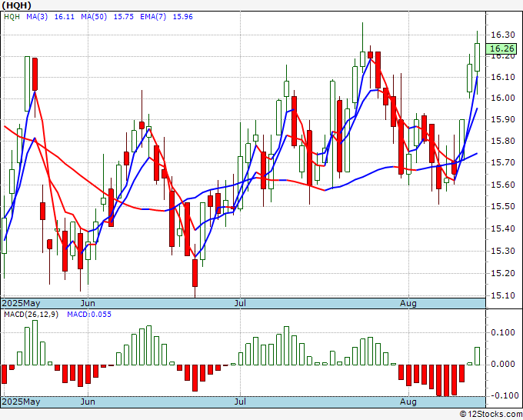523x420 pixels.
Task: Click the MACD:0.055 value label
Action: coord(89,315)
